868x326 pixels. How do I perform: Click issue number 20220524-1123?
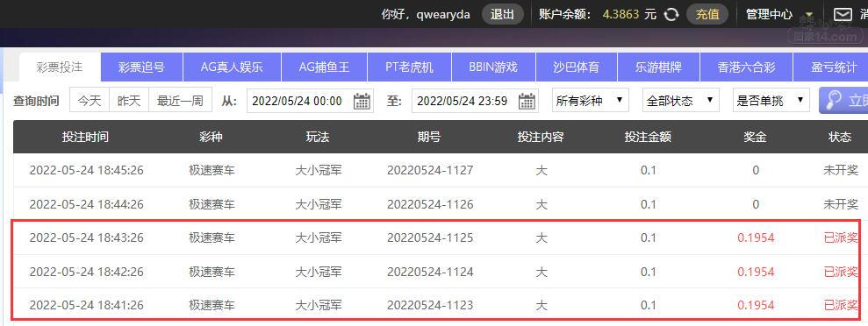(430, 306)
